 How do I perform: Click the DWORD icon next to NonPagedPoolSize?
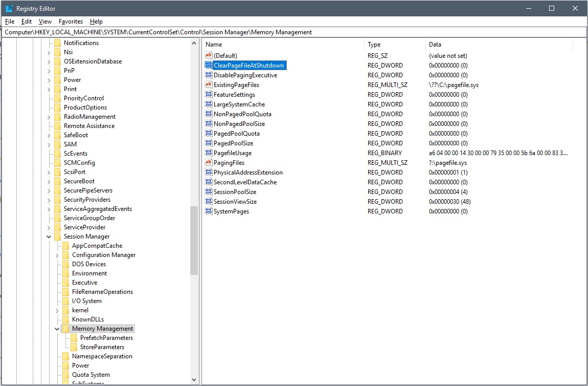[209, 123]
